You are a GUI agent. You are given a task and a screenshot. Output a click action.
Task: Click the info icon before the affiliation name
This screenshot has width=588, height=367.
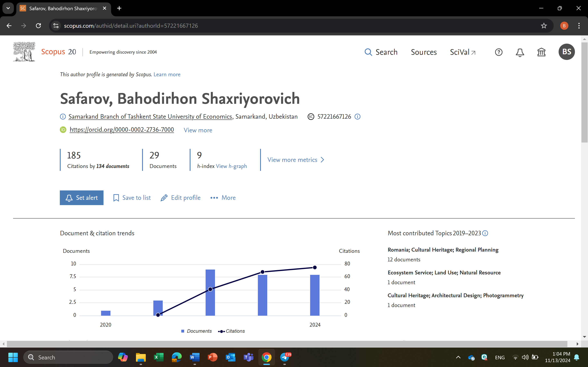pos(63,117)
